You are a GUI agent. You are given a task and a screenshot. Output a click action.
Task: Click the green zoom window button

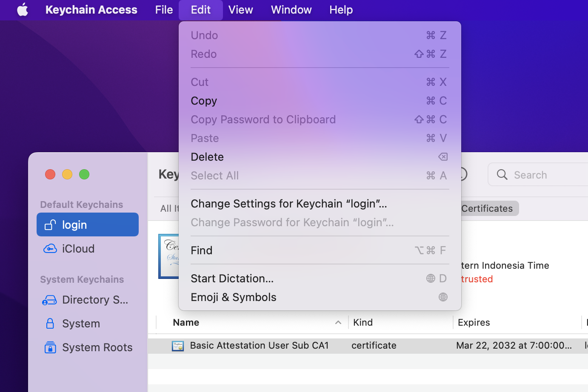click(x=84, y=174)
